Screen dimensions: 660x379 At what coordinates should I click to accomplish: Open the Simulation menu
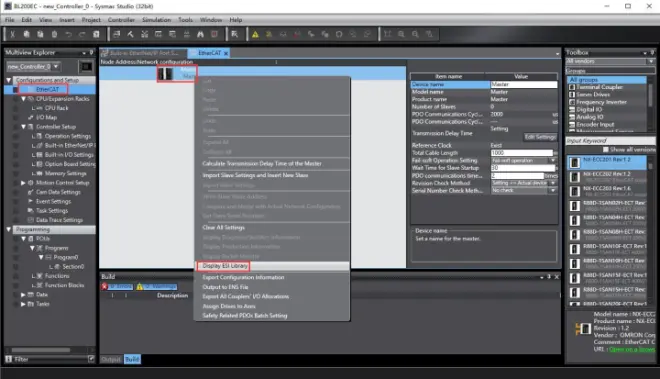point(156,20)
